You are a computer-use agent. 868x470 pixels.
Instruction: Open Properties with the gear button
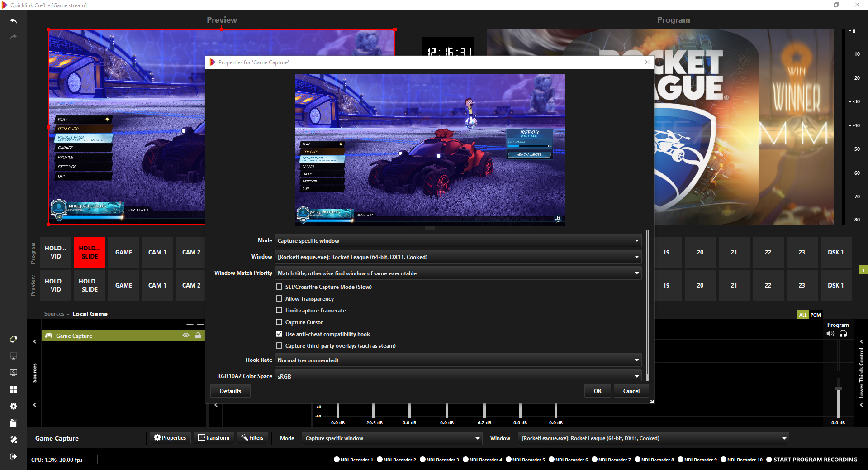(170, 438)
